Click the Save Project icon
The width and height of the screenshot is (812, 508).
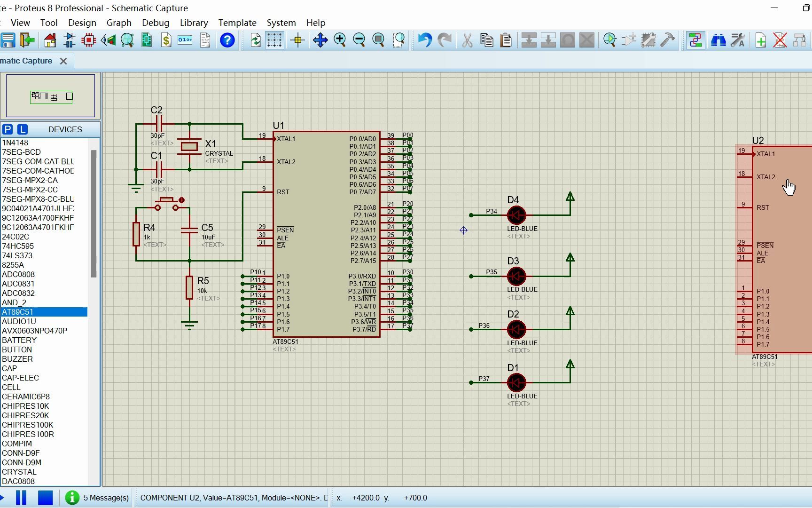click(8, 40)
